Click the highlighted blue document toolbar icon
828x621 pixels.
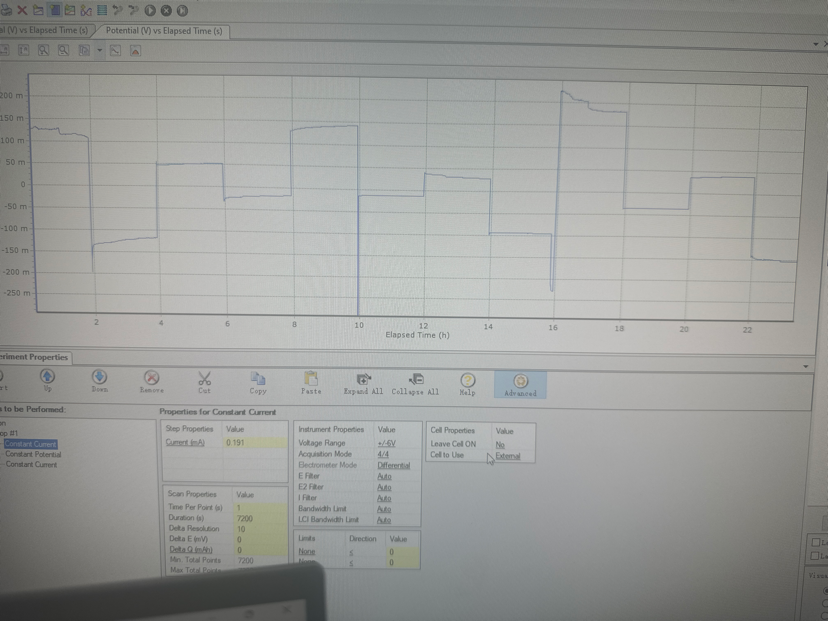(54, 10)
